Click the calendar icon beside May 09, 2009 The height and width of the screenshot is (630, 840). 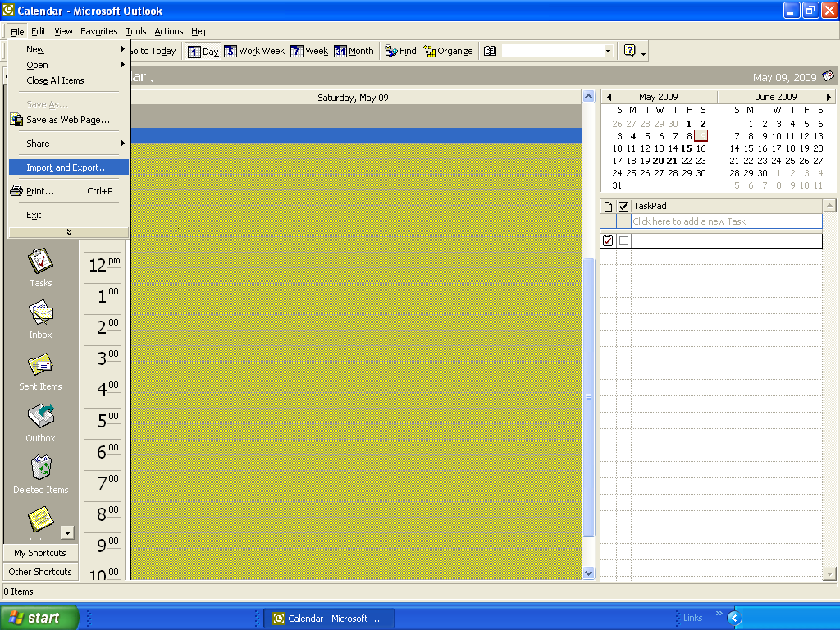pyautogui.click(x=829, y=76)
